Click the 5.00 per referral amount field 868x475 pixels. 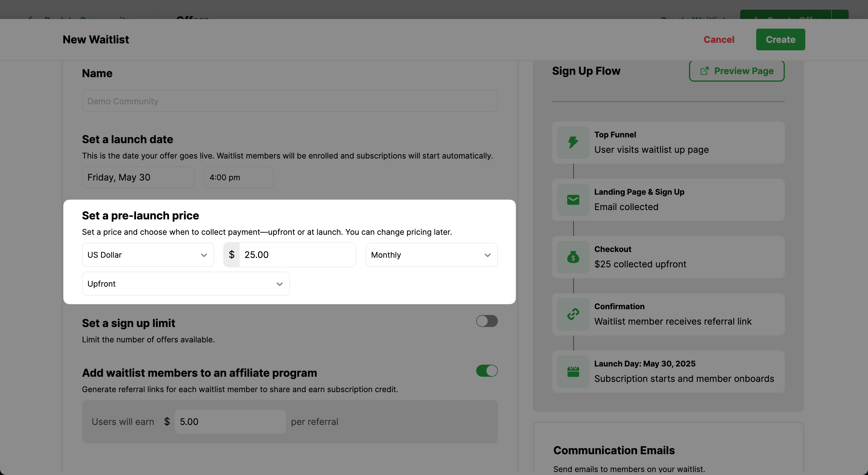(x=230, y=421)
